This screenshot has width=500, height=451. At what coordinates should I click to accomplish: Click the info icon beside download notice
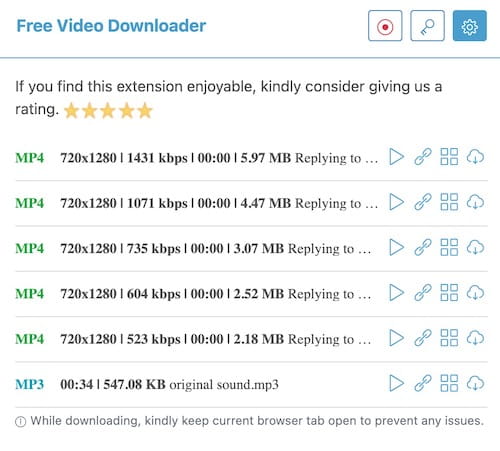point(20,422)
